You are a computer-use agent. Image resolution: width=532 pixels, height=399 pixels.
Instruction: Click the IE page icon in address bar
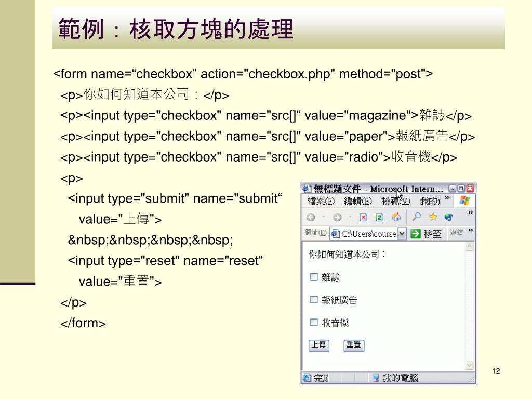(335, 234)
